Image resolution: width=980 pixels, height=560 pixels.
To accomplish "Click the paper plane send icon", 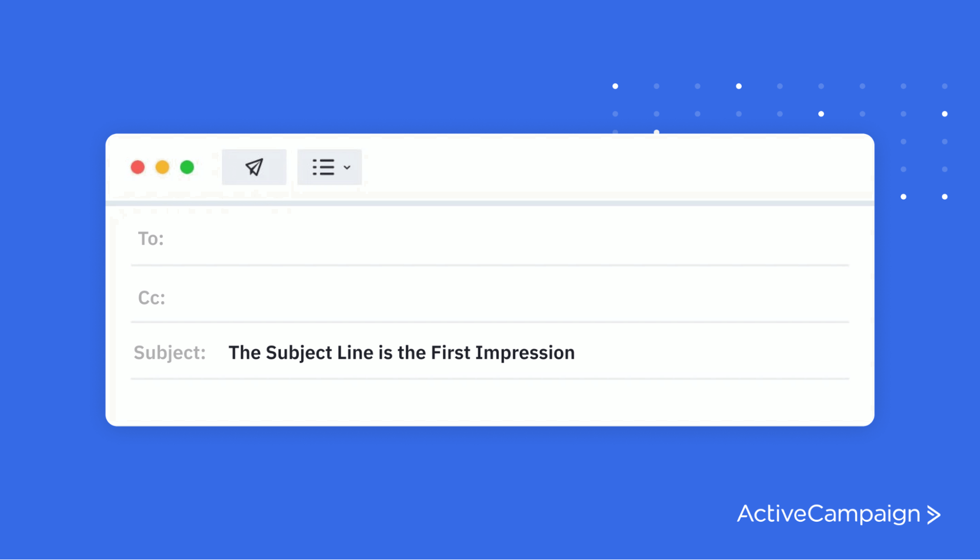I will [x=254, y=167].
